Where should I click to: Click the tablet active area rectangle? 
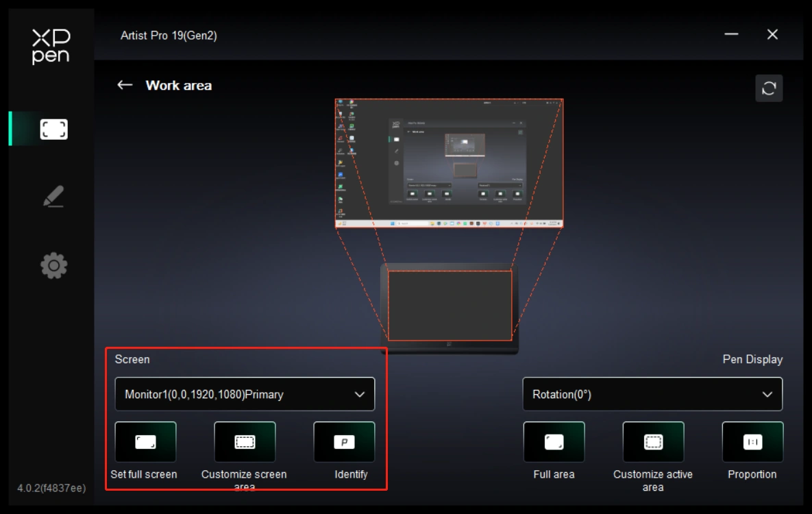point(450,305)
